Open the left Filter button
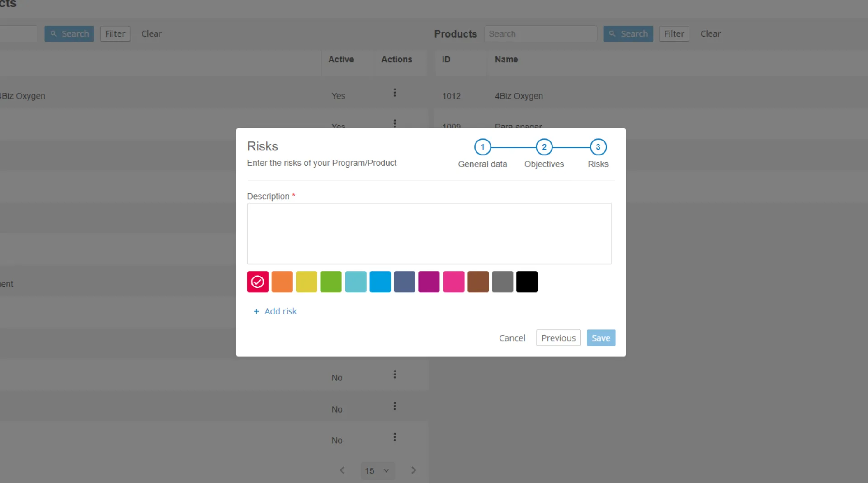Screen dimensions: 868x488 pos(115,34)
